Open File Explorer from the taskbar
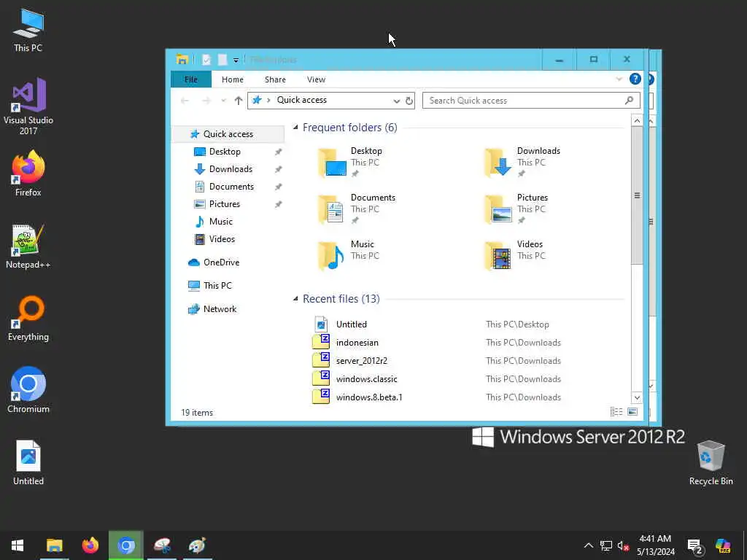Screen dimensions: 747x560 [x=54, y=545]
